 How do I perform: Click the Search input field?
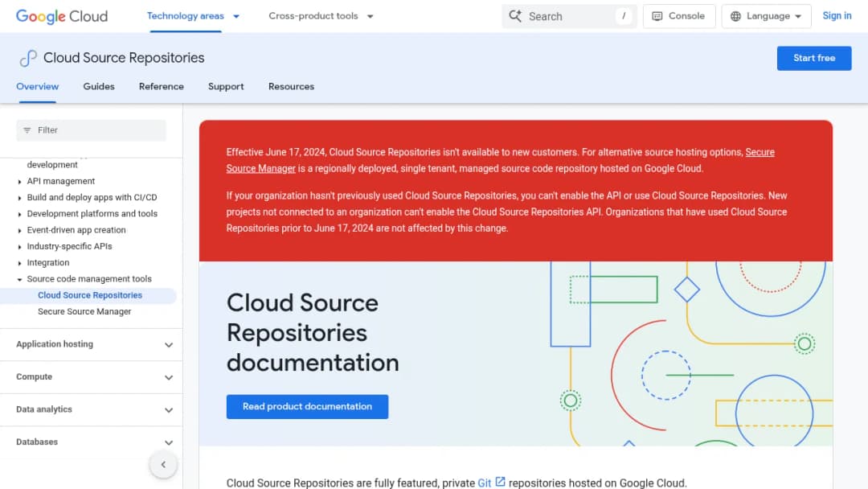point(569,16)
